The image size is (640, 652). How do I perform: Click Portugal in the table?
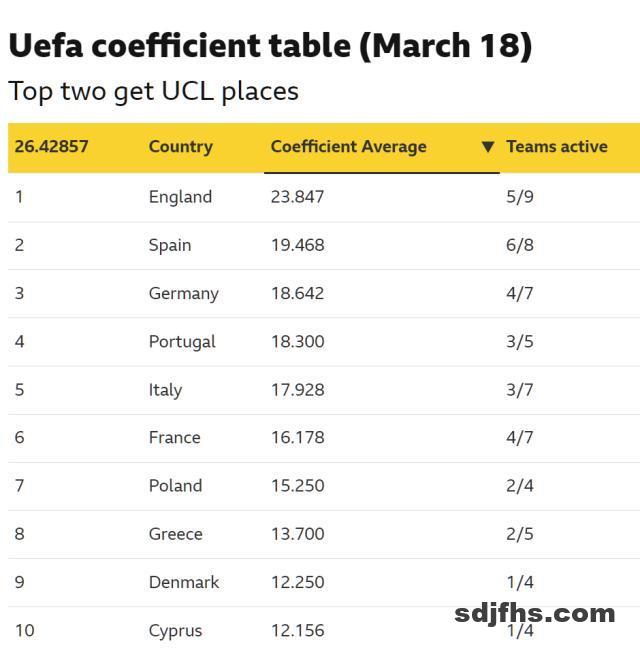(182, 341)
